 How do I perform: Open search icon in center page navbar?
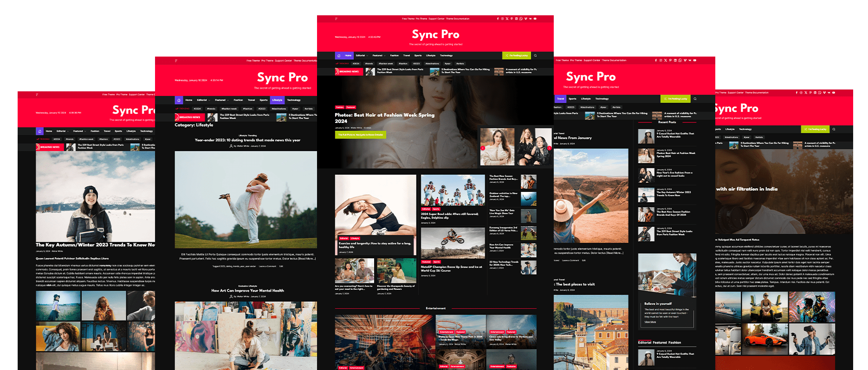coord(535,56)
